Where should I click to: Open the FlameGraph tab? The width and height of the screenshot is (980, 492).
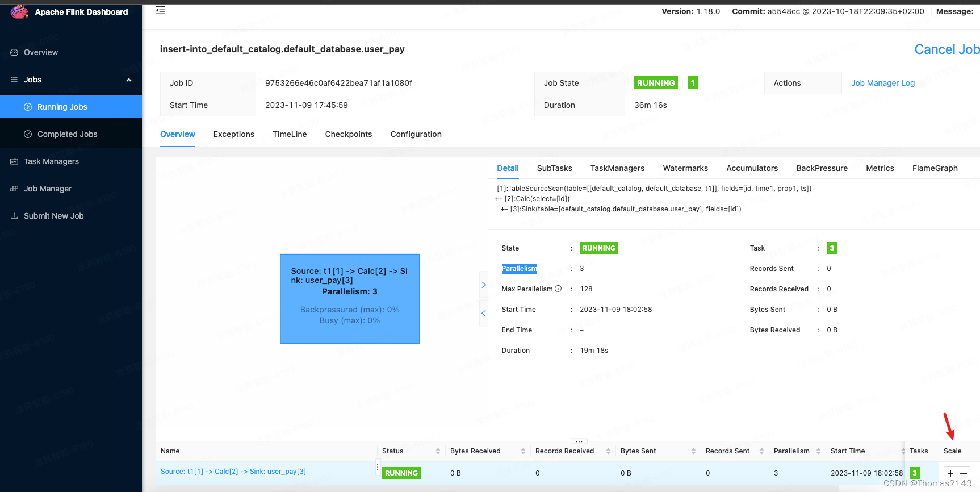pos(935,168)
